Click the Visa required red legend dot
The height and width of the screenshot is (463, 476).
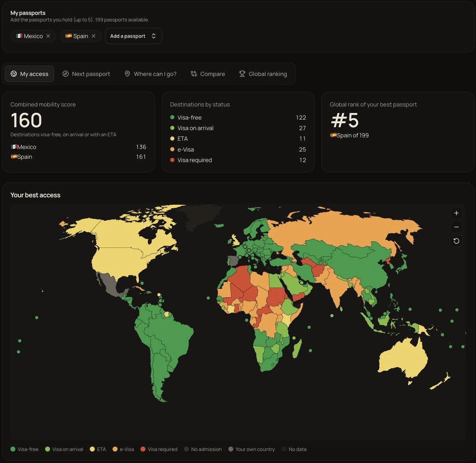(x=143, y=449)
